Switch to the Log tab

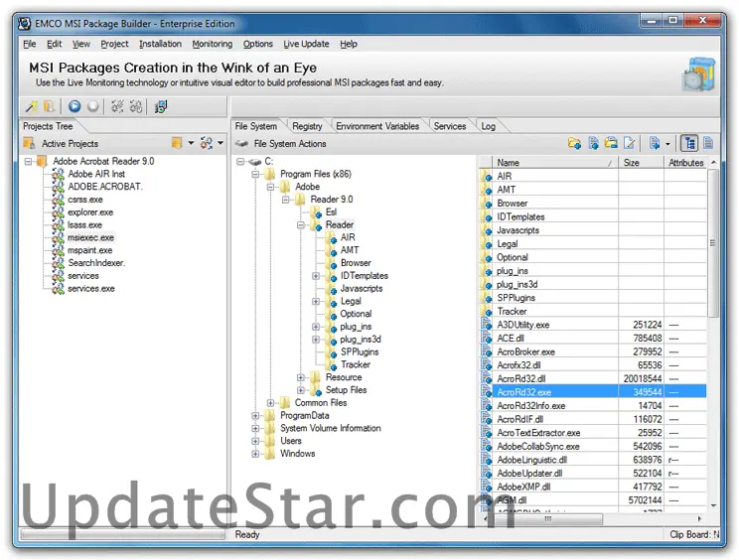pos(489,126)
